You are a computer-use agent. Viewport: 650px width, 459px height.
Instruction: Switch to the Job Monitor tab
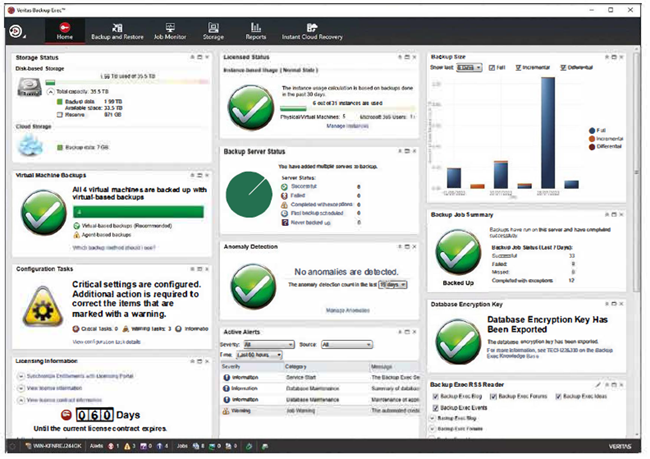pos(170,32)
